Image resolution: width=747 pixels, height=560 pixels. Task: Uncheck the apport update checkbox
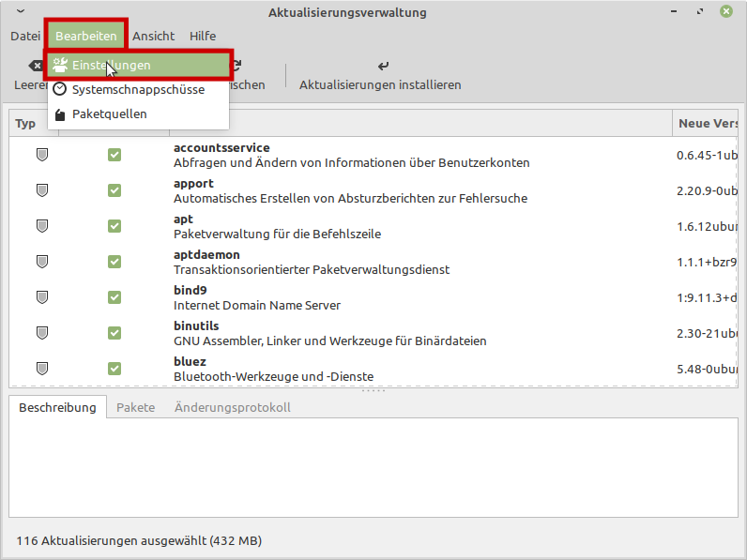[x=114, y=190]
